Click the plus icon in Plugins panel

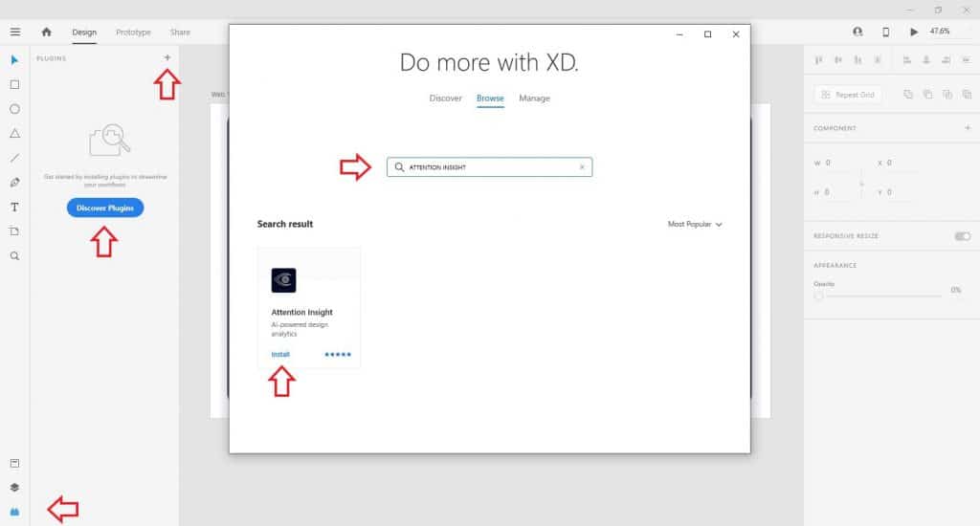coord(167,57)
